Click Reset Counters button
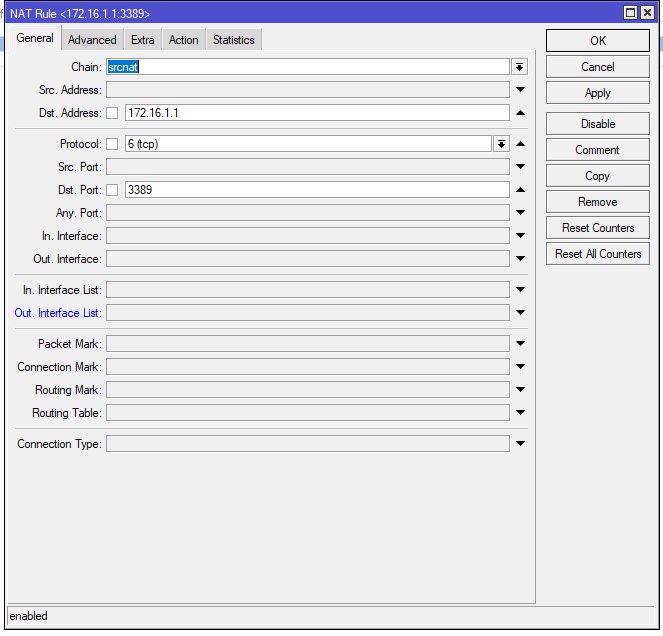 pyautogui.click(x=597, y=228)
